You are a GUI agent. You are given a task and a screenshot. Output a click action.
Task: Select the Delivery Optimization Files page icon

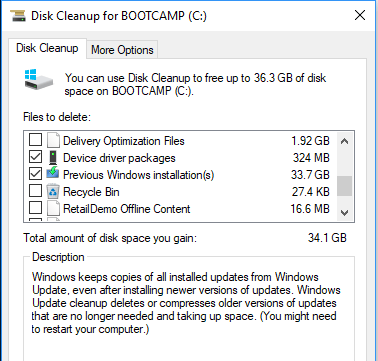click(x=53, y=140)
